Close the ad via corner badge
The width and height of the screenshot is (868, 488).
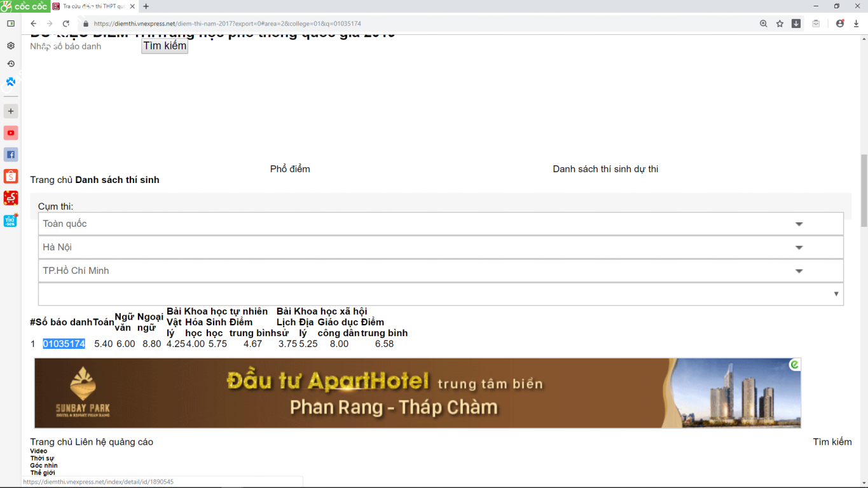coord(795,364)
